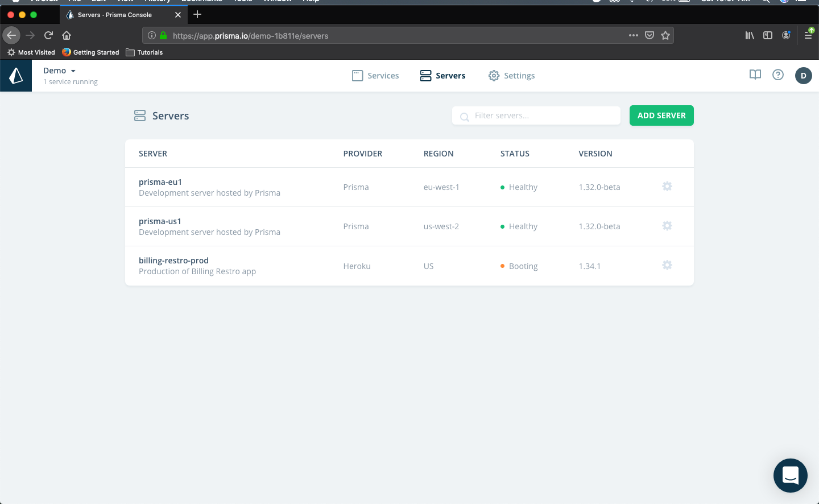This screenshot has height=504, width=819.
Task: Click Healthy status of prisma-eu1
Action: point(519,187)
